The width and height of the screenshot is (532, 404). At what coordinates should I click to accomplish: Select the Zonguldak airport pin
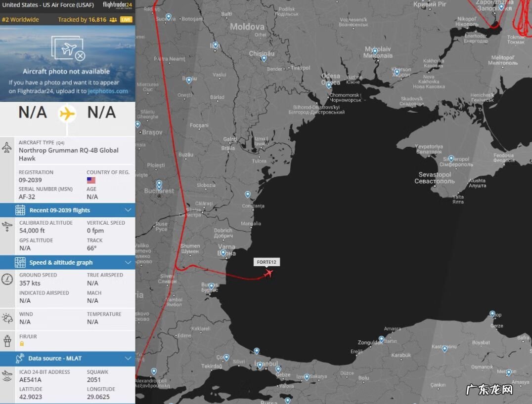coord(381,339)
